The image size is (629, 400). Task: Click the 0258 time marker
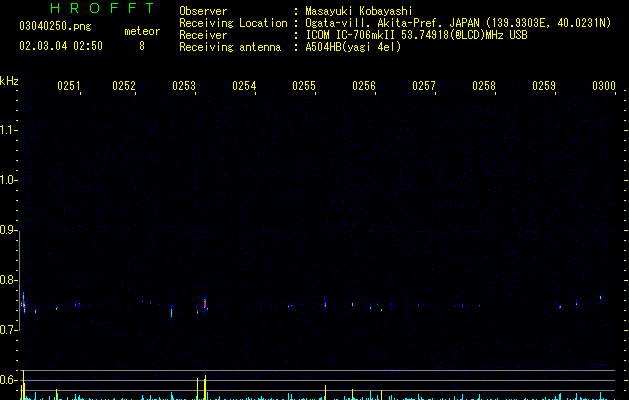(484, 86)
